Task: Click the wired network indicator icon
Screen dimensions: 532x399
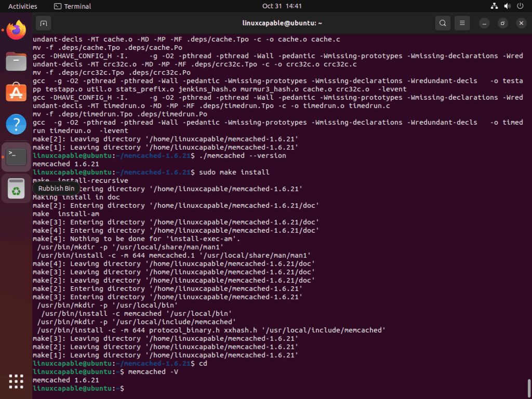Action: point(494,6)
